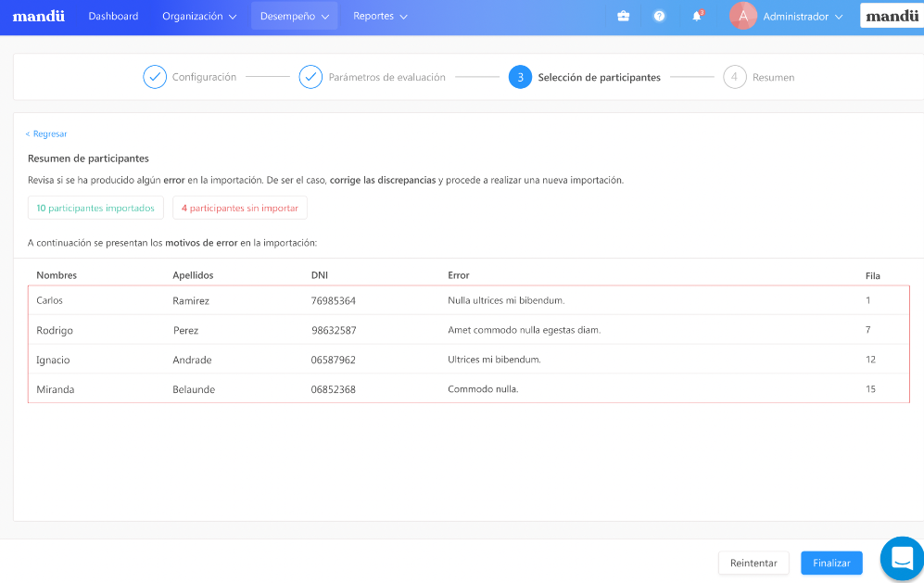Click error 'Commodo nulla.' for Miranda
This screenshot has width=924, height=583.
[x=483, y=389]
